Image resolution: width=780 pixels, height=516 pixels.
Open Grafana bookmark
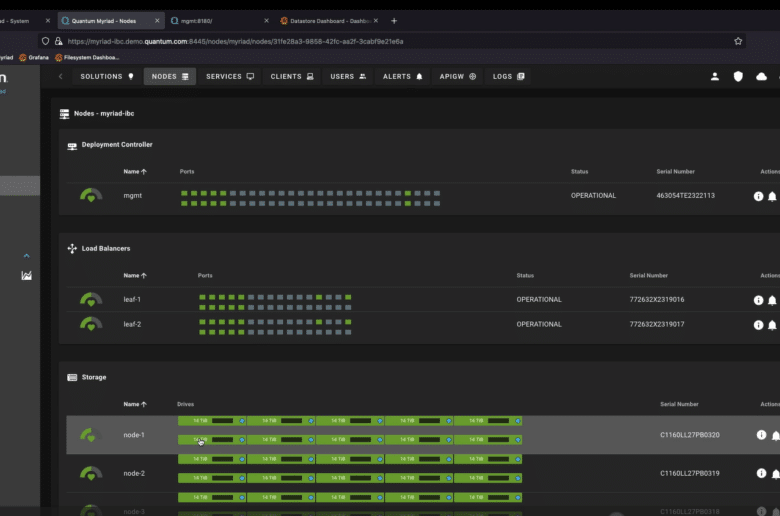[34, 58]
